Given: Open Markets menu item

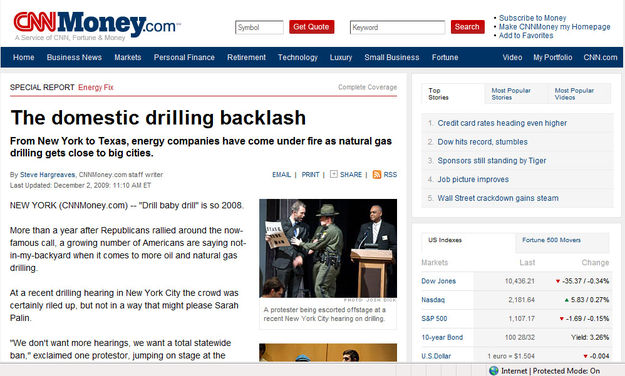Looking at the screenshot, I should 128,57.
